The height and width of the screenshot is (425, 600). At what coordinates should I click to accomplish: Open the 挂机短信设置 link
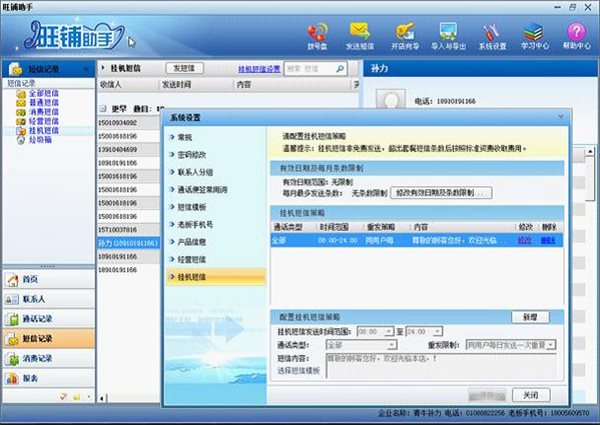coord(259,69)
